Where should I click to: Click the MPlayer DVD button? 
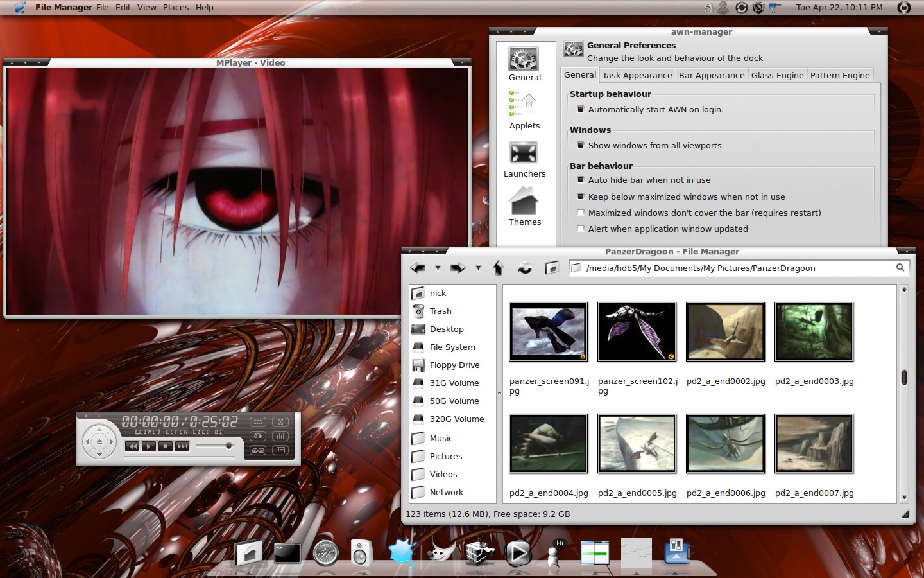[x=258, y=450]
